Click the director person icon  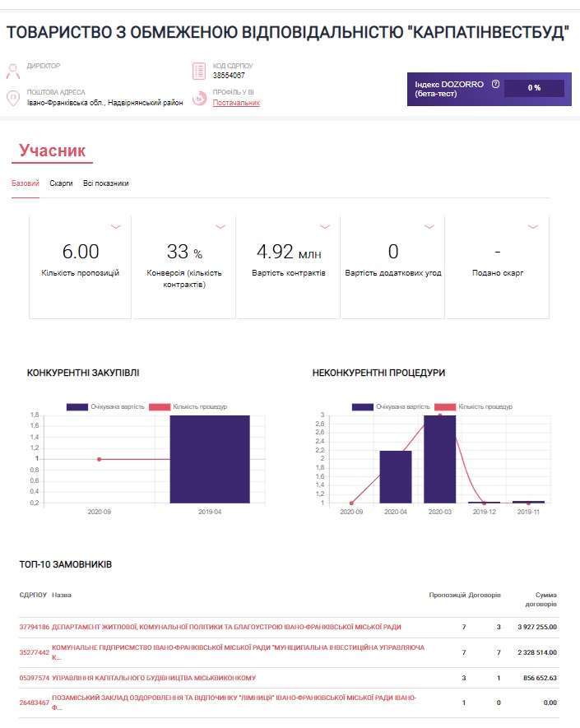click(13, 72)
